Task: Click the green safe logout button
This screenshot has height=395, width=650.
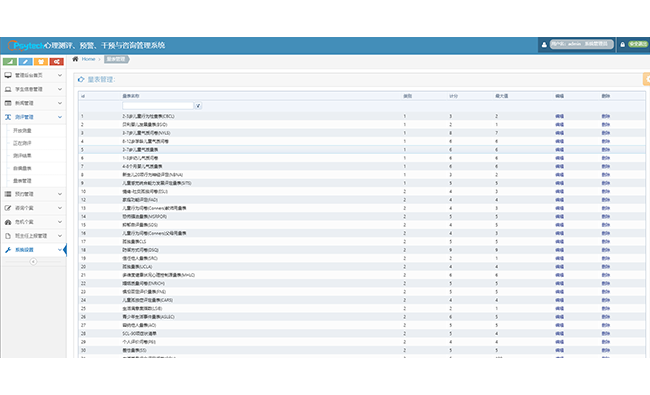Action: 638,44
